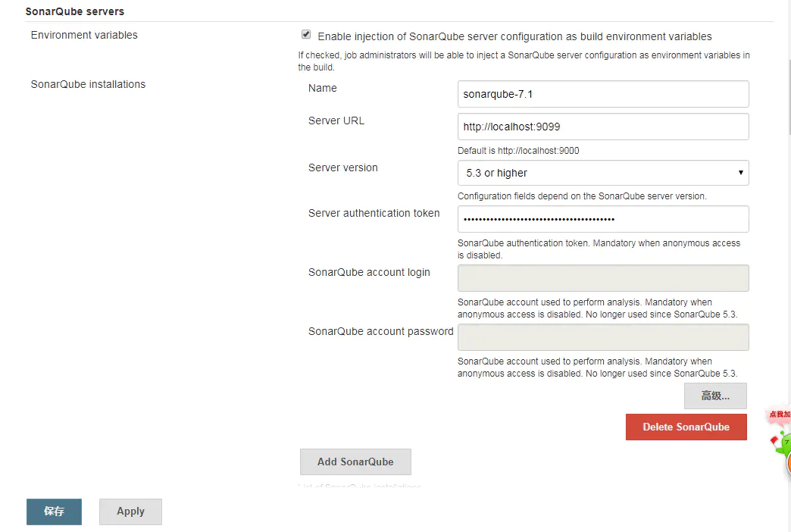The height and width of the screenshot is (532, 791).
Task: Click the Delete SonarQube button
Action: pos(686,427)
